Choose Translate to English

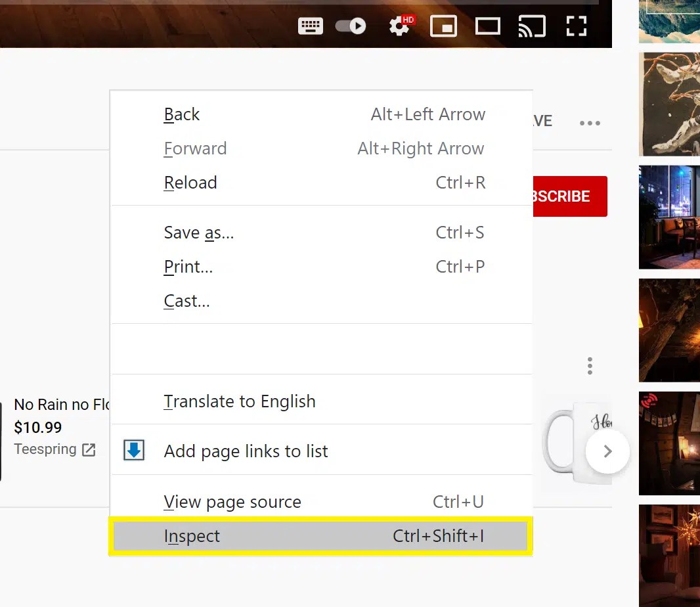pos(239,401)
